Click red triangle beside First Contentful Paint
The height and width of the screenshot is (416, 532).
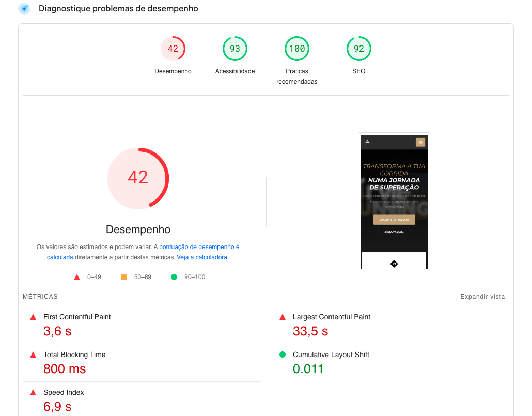tap(33, 317)
